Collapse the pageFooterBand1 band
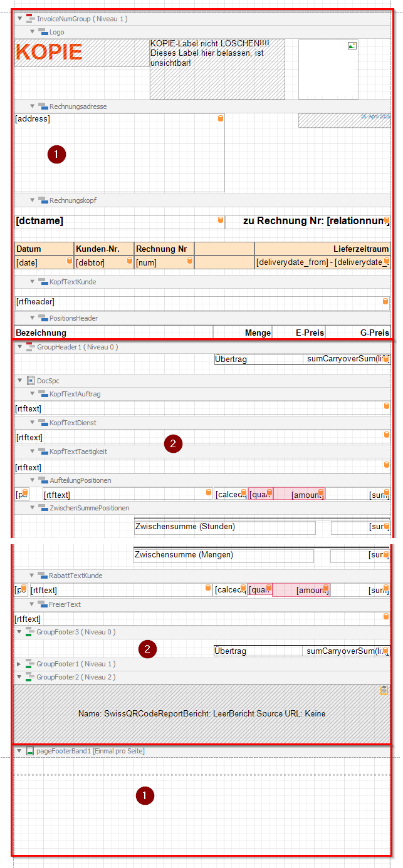 (20, 750)
